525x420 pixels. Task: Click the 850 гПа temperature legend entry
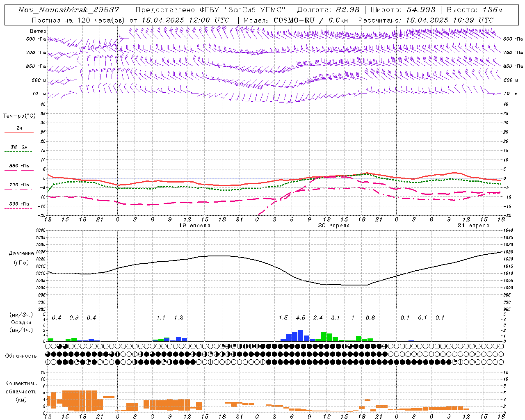(x=19, y=166)
